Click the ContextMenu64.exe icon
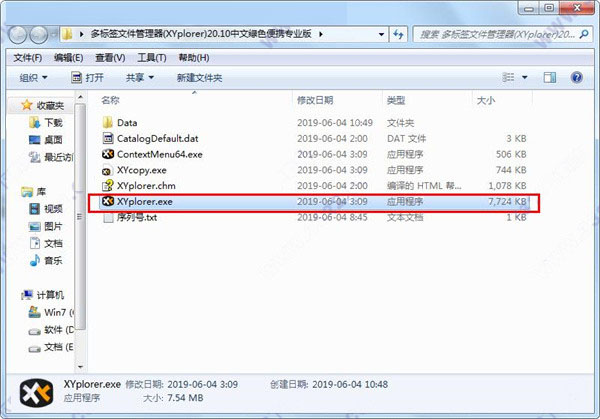This screenshot has width=600, height=419. click(108, 154)
